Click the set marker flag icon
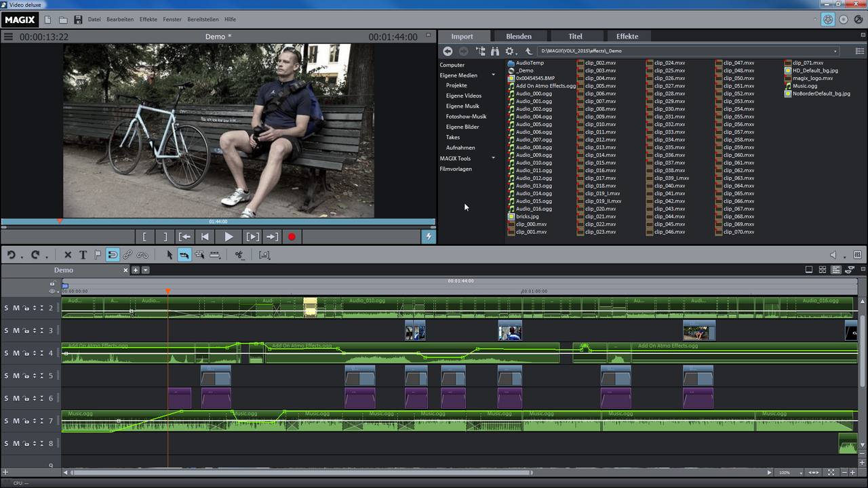Viewport: 868px width, 488px height. pyautogui.click(x=98, y=255)
